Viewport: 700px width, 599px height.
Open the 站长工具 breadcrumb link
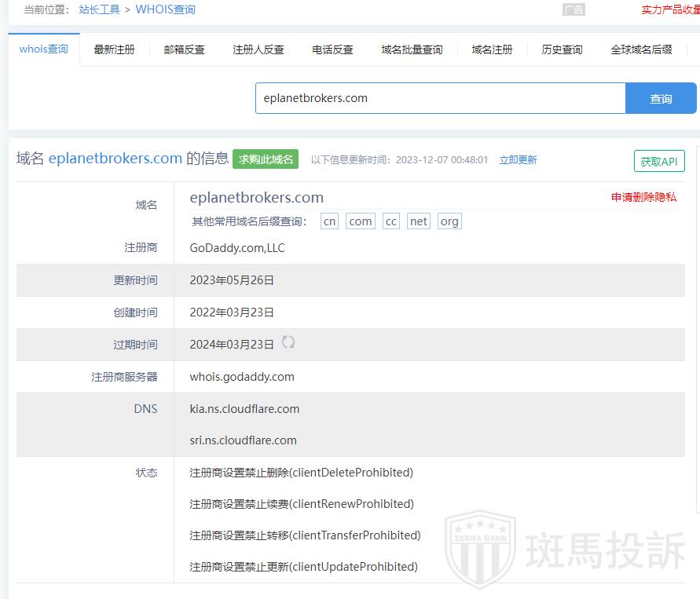point(99,9)
